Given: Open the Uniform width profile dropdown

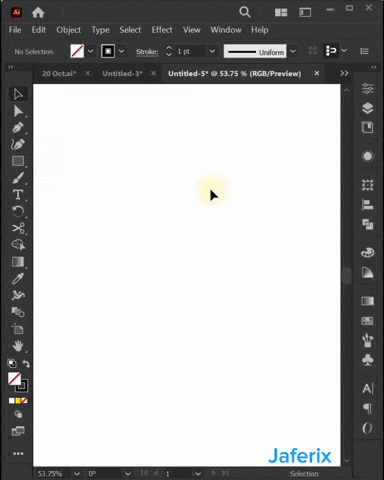Looking at the screenshot, I should point(293,51).
